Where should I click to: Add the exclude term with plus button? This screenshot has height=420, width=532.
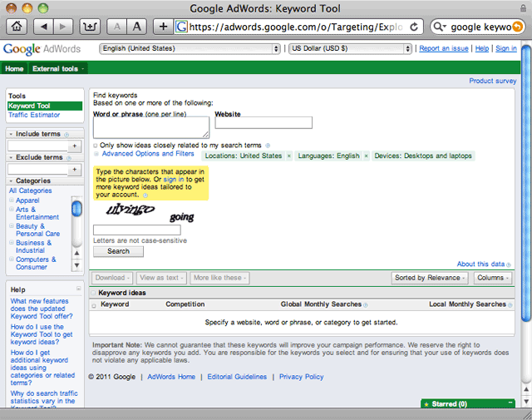point(75,169)
